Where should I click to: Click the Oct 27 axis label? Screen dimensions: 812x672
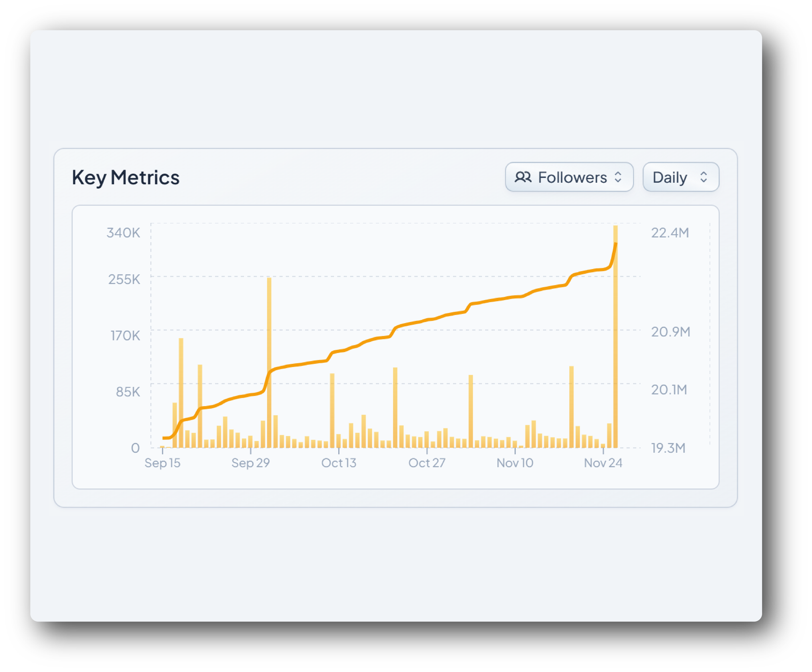tap(427, 463)
